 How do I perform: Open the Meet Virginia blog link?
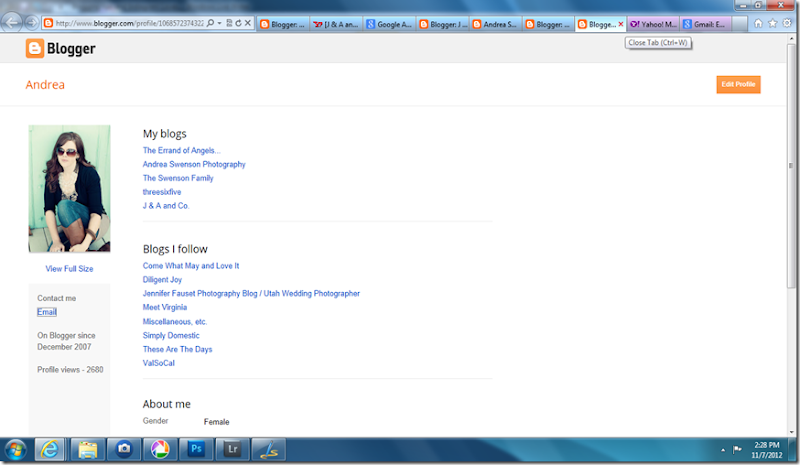coord(165,307)
